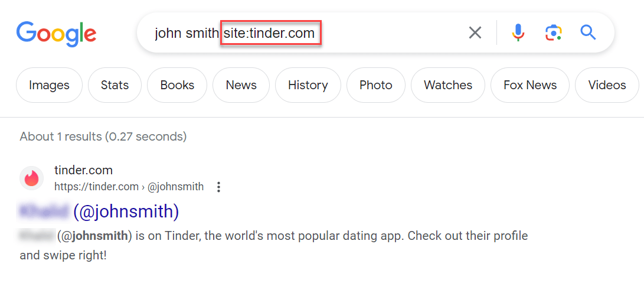The height and width of the screenshot is (283, 644).
Task: Select the Watches filter chip
Action: click(x=448, y=85)
